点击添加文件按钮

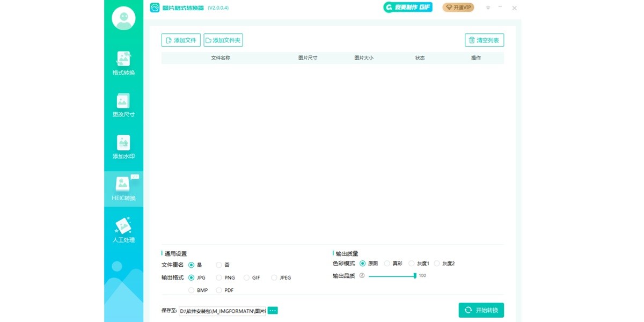[181, 40]
